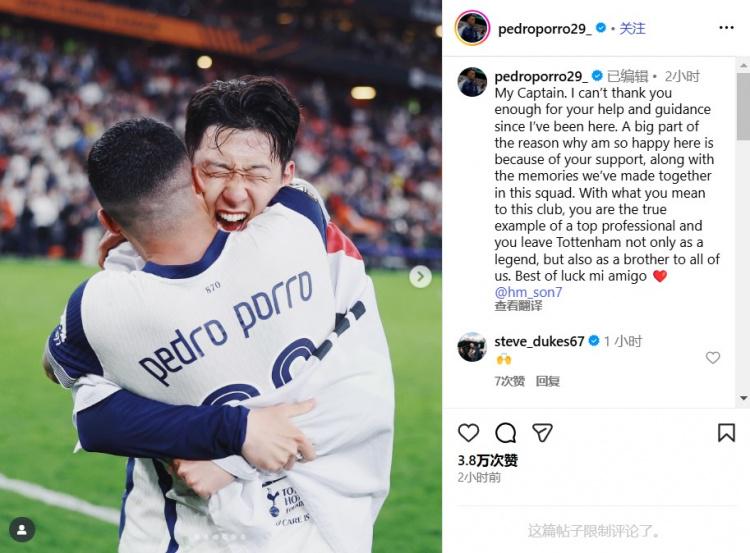The height and width of the screenshot is (553, 750).
Task: Show tagged people icon on photo
Action: click(22, 529)
